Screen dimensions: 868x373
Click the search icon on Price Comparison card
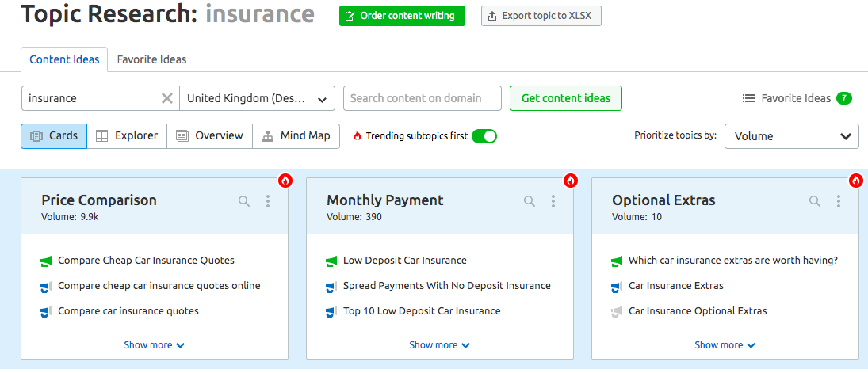point(244,201)
